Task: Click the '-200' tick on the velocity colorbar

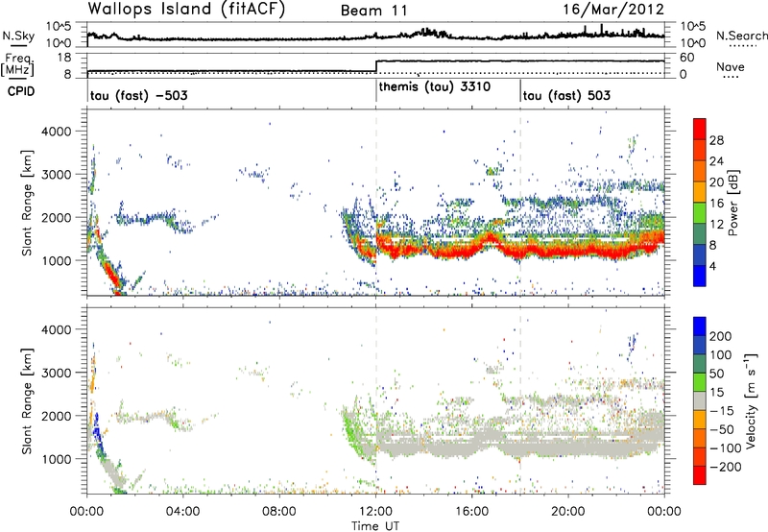Action: [x=725, y=467]
